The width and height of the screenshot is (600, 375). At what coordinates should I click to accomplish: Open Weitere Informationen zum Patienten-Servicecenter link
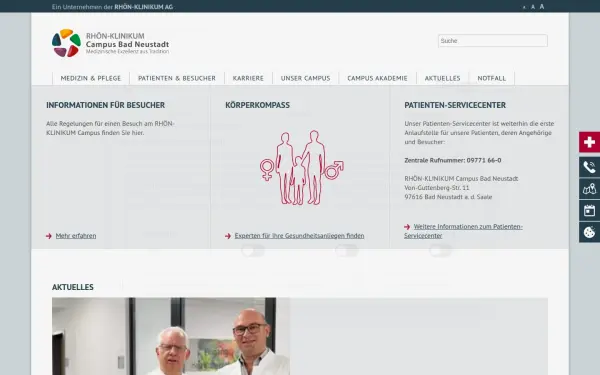(x=463, y=231)
